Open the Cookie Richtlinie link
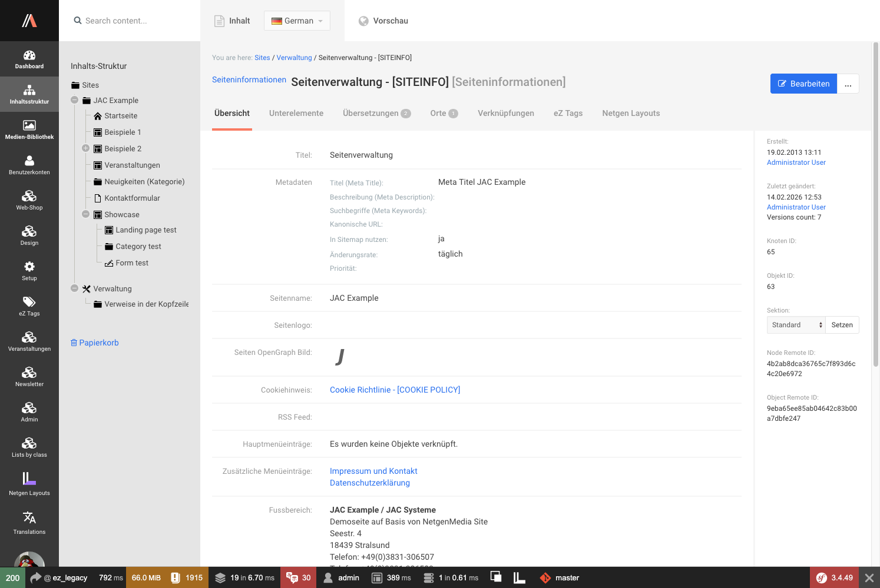This screenshot has height=588, width=880. tap(395, 390)
